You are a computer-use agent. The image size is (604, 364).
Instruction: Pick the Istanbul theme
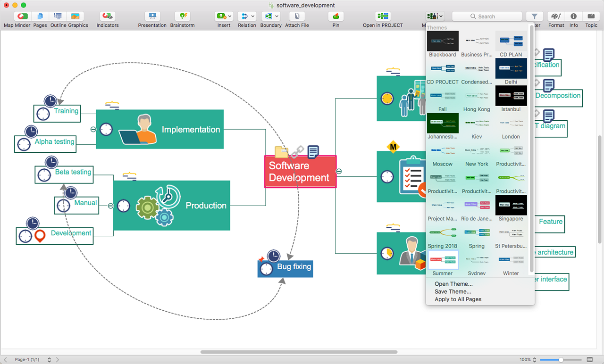511,96
